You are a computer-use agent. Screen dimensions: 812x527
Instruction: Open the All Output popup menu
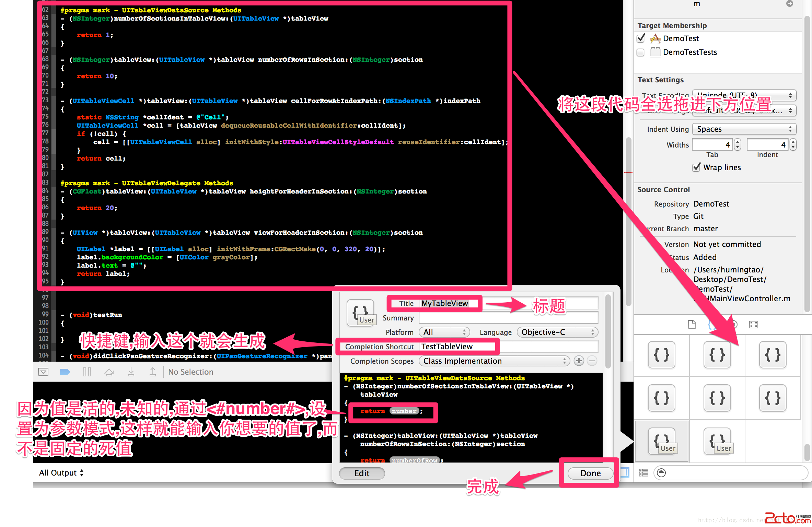[x=61, y=473]
